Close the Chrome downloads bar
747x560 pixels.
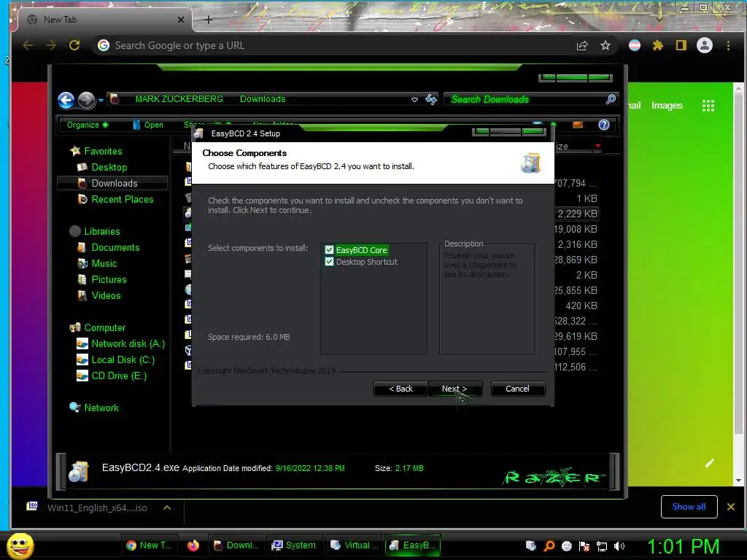pos(731,507)
